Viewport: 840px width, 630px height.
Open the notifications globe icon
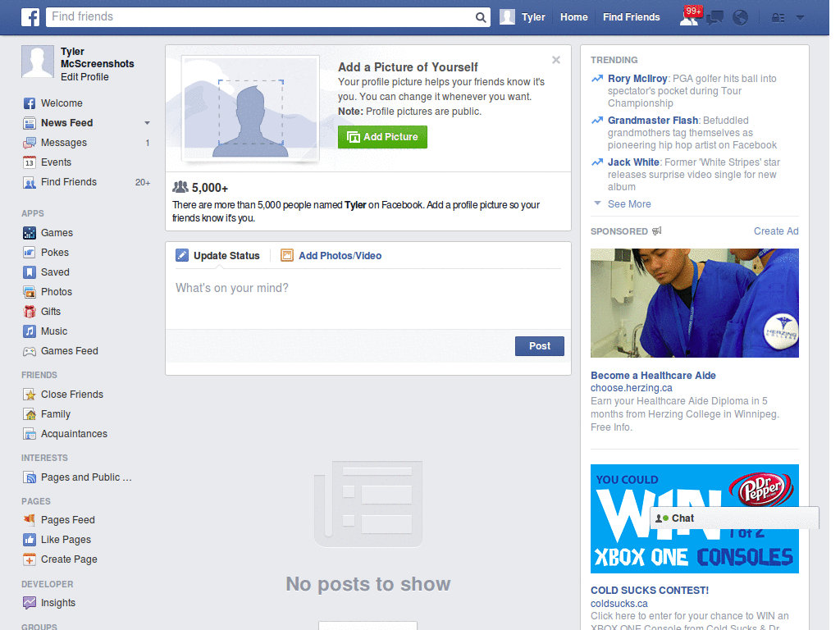[740, 18]
